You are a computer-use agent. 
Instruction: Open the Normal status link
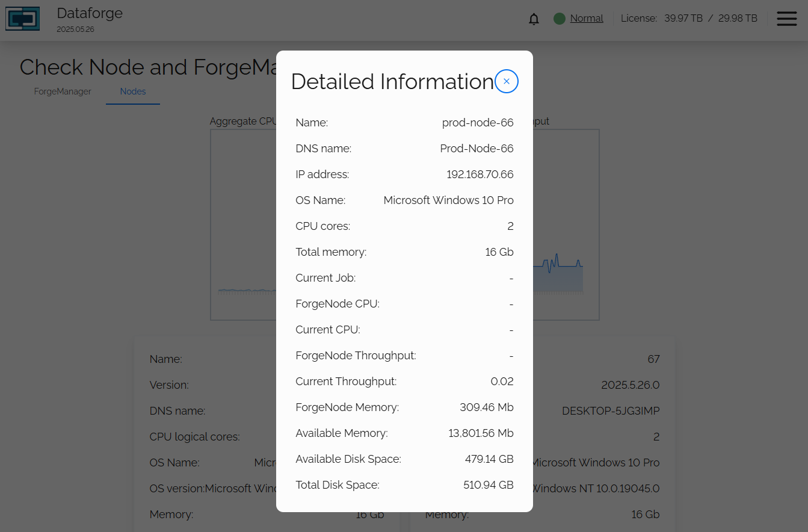coord(587,19)
